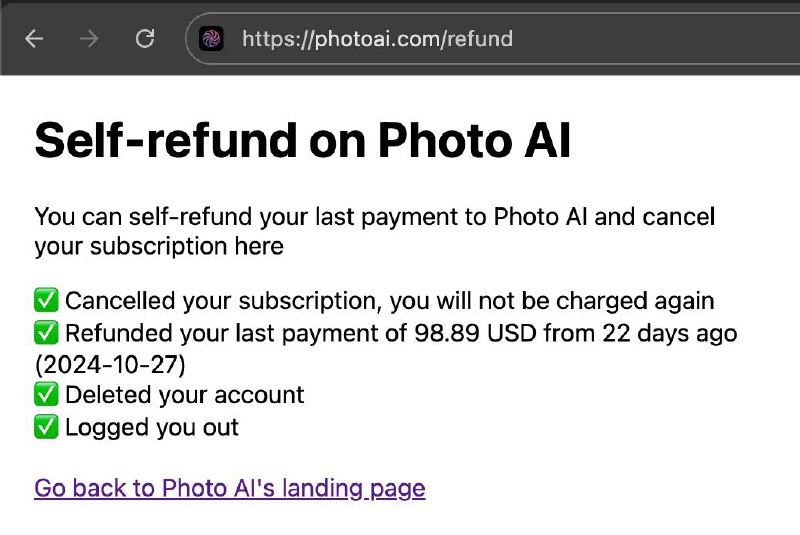
Task: Click the "Deleted your account" text
Action: point(185,395)
